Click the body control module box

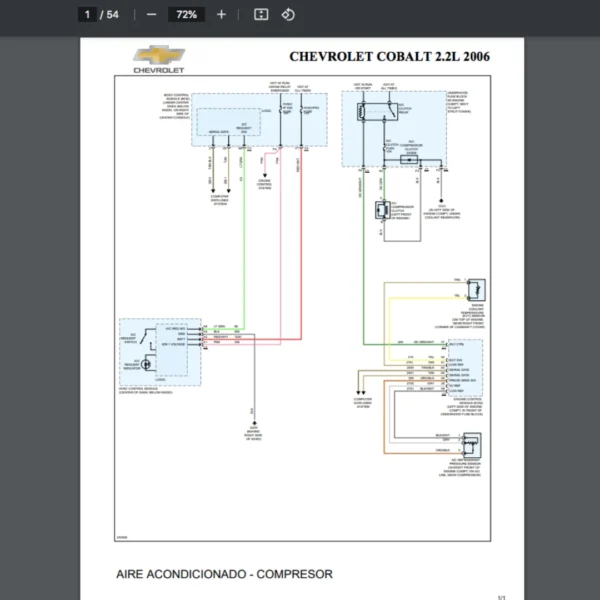coord(257,121)
